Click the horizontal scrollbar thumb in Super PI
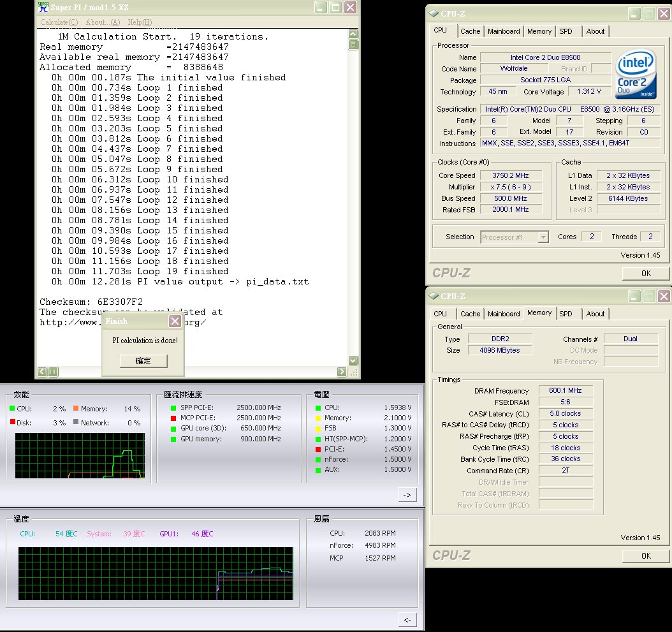The height and width of the screenshot is (632, 672). [53, 372]
